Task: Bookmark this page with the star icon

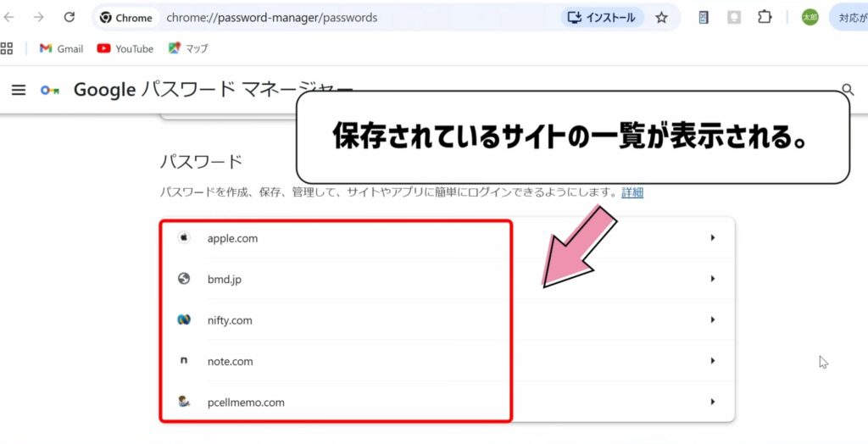Action: (x=661, y=18)
